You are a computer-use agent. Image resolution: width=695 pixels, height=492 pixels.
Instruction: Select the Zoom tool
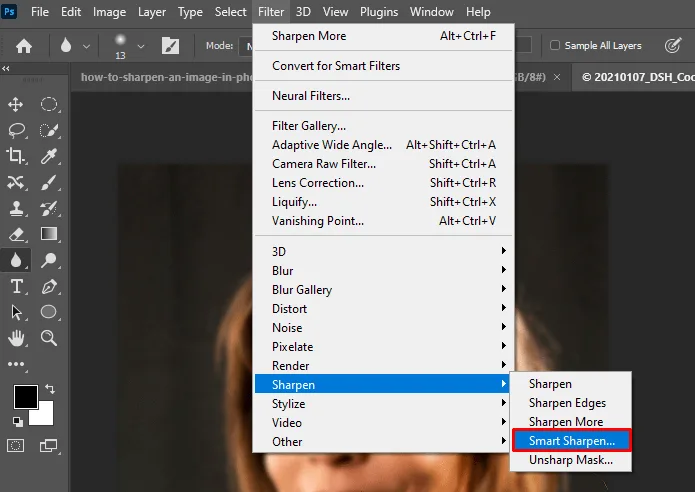click(x=49, y=338)
